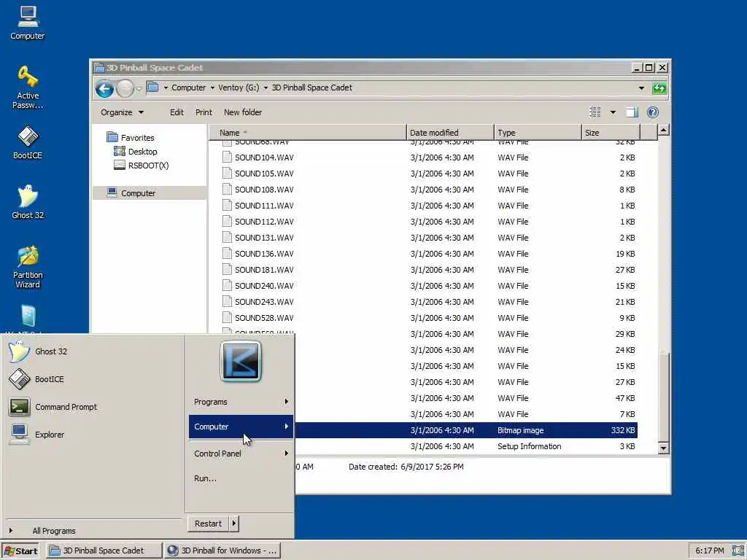
Task: Click the Start button
Action: [x=20, y=551]
